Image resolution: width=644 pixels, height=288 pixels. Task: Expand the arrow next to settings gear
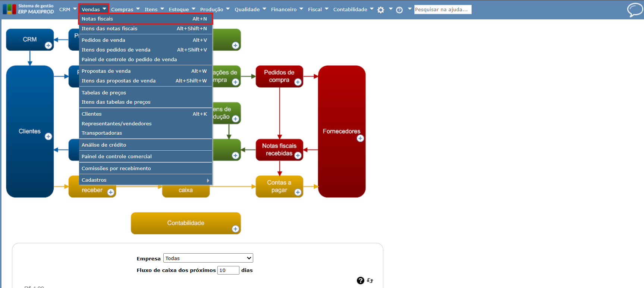(391, 9)
